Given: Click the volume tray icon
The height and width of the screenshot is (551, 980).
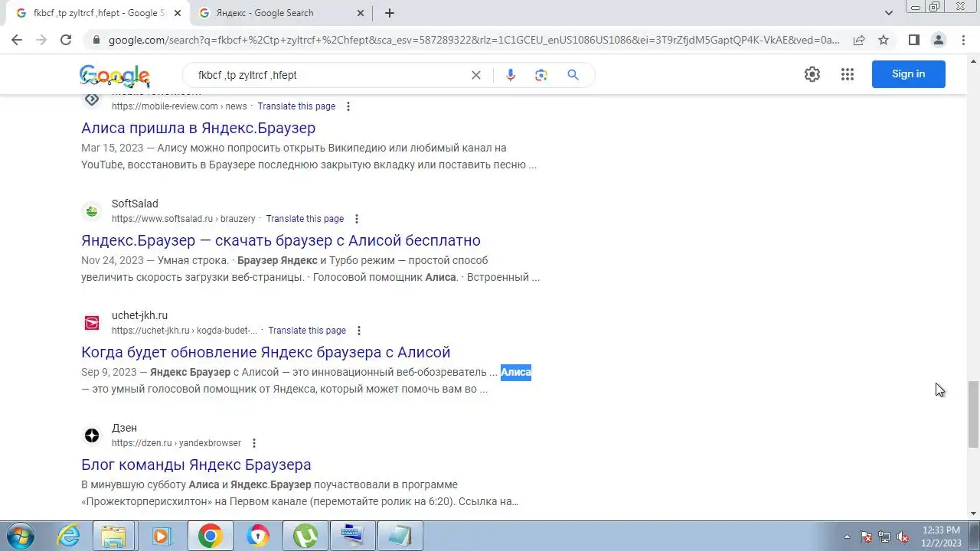Looking at the screenshot, I should pos(903,536).
